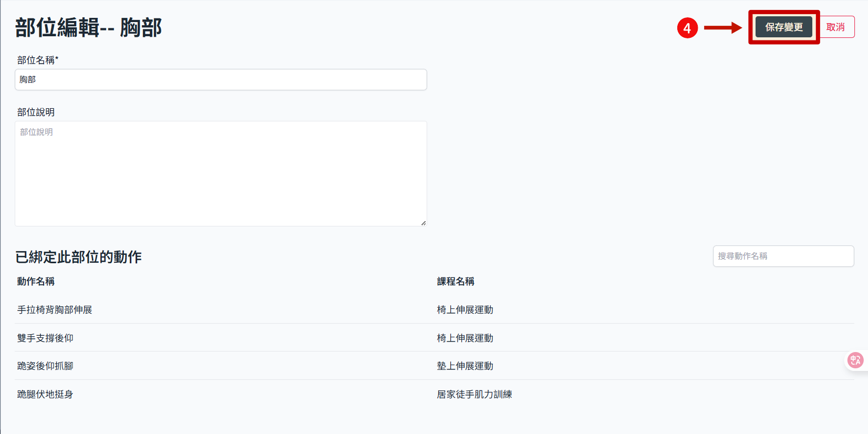Select the 跪姿後仰抓腳 action row
Viewport: 868px width, 434px height.
click(435, 366)
